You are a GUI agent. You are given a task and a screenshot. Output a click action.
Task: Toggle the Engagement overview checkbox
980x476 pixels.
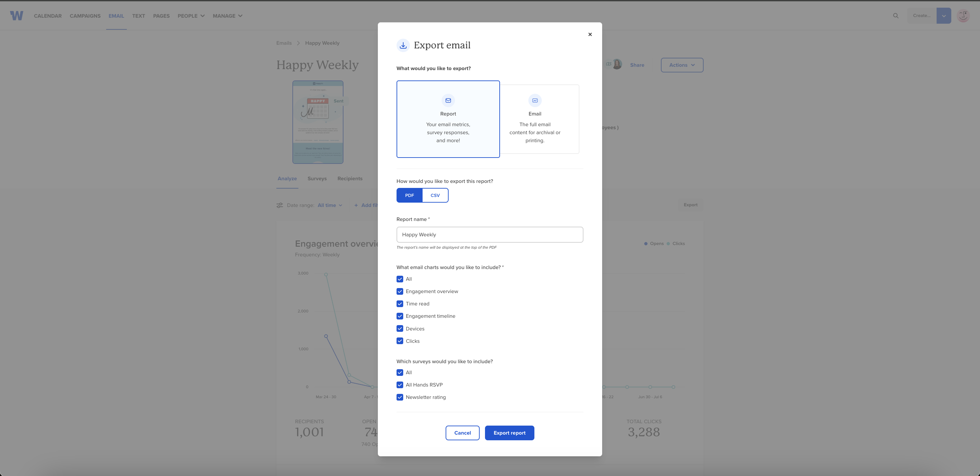click(400, 291)
